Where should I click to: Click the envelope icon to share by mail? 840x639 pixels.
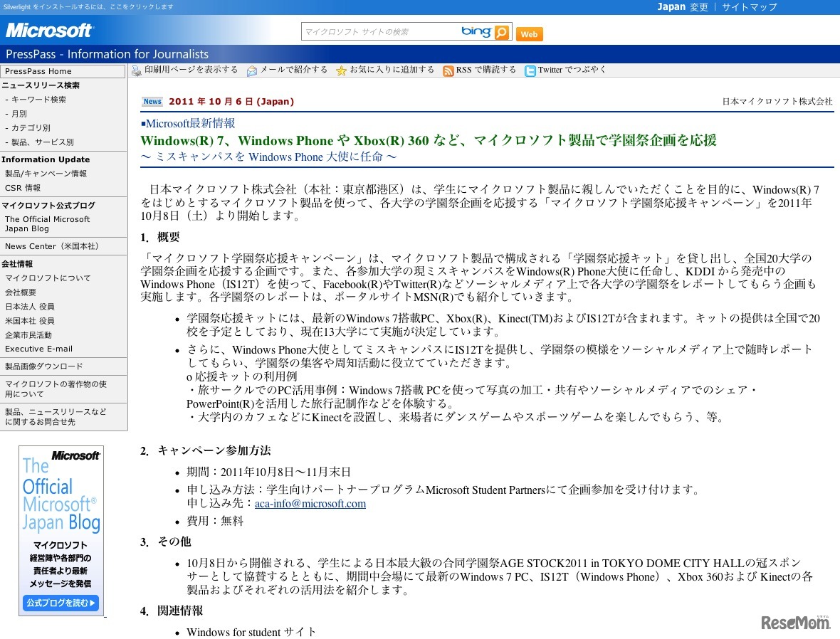pos(252,70)
